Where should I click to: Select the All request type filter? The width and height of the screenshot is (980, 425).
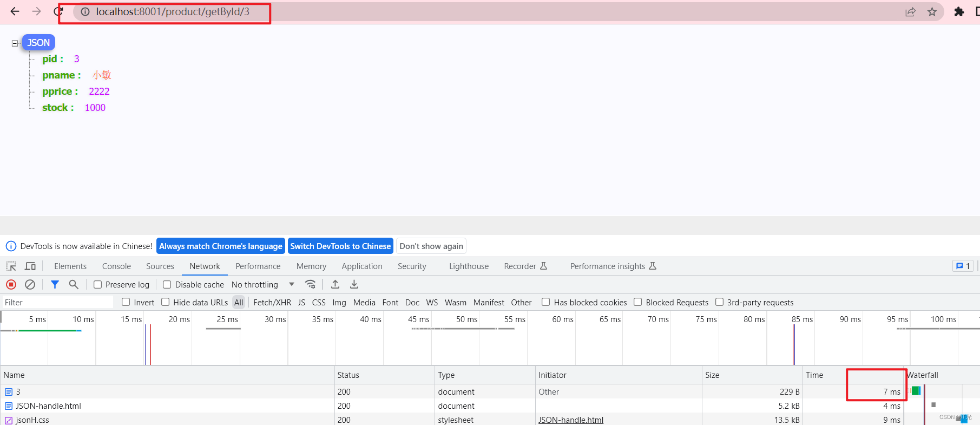[x=239, y=303]
